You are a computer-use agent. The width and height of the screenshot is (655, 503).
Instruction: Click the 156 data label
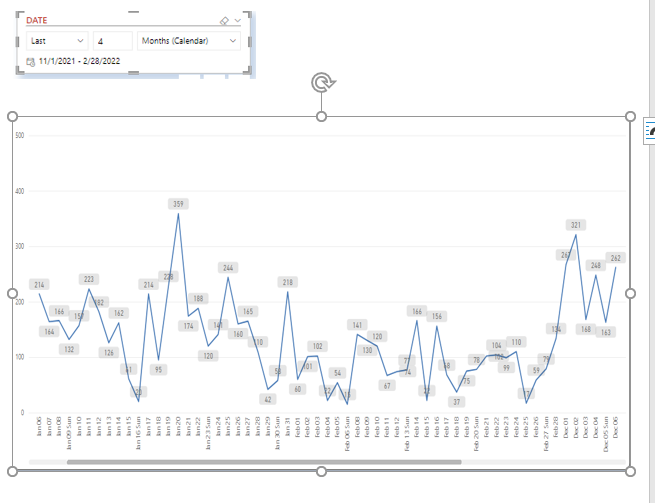tap(437, 316)
